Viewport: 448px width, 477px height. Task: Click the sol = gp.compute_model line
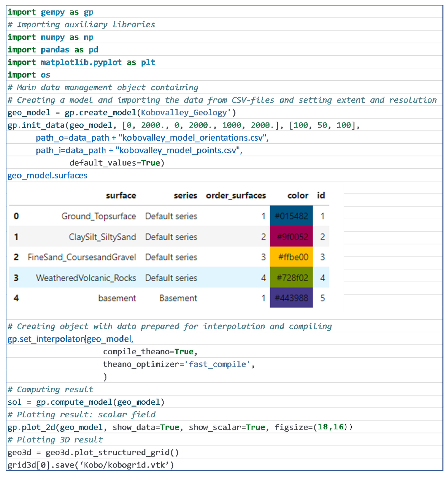coord(86,402)
